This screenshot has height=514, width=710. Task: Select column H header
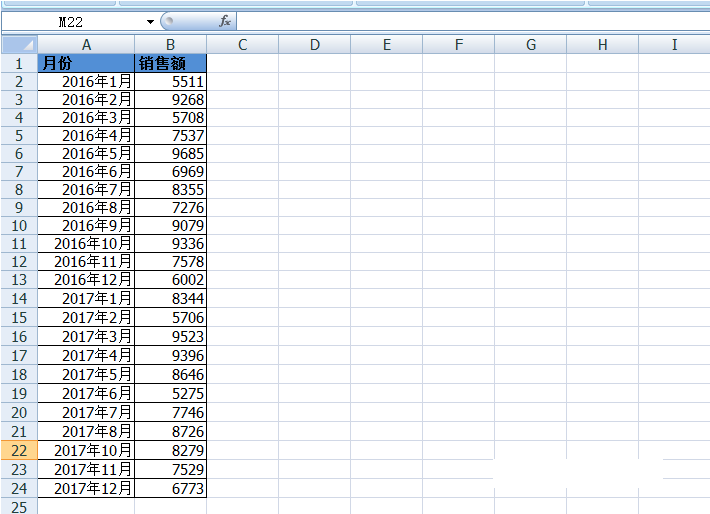point(602,44)
